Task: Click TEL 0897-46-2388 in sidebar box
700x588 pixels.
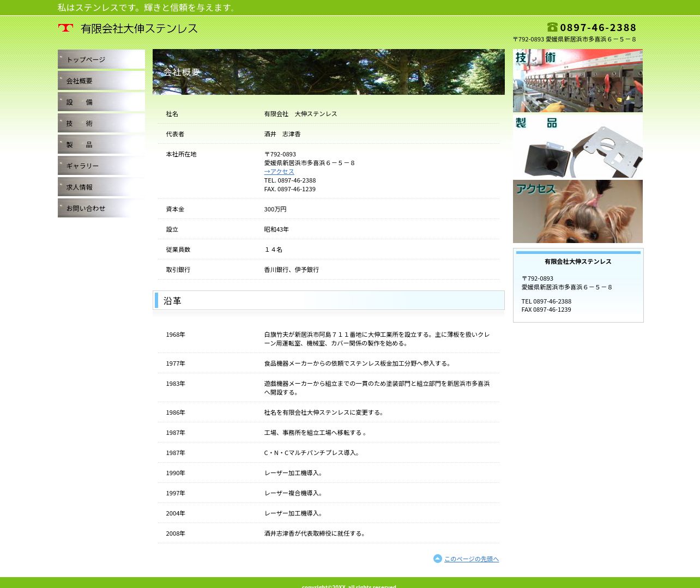Action: pos(546,301)
